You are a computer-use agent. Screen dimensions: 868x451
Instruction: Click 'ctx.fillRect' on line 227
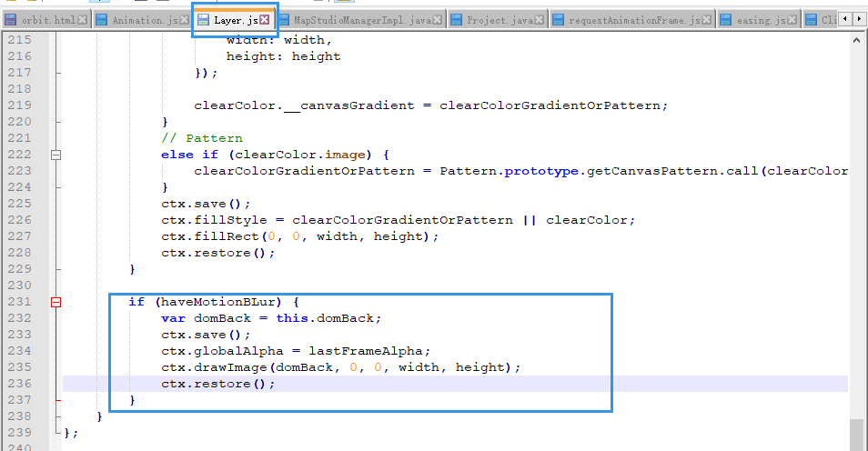(210, 236)
